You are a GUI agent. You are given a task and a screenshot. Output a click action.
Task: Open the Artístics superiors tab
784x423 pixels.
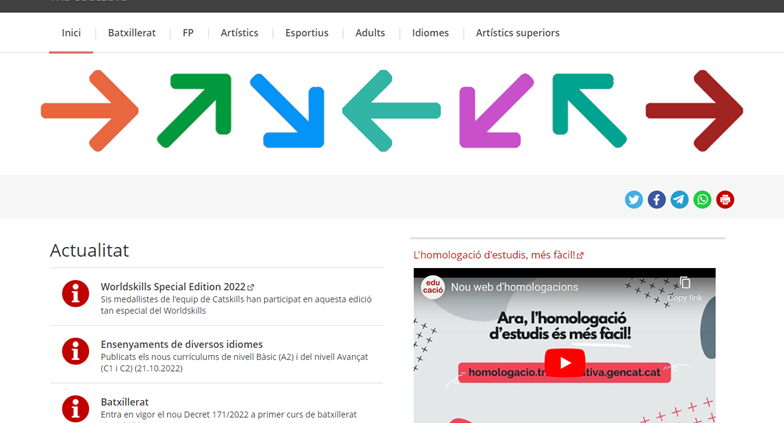(x=518, y=33)
